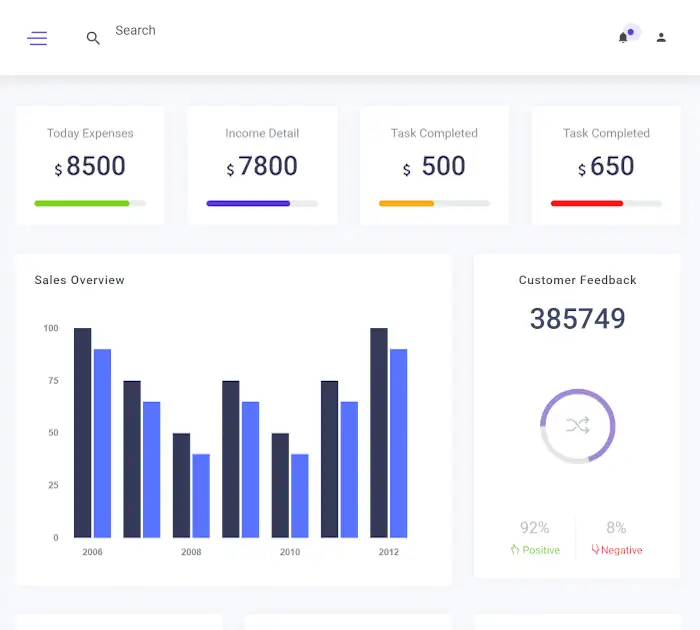Viewport: 700px width, 630px height.
Task: Select the 8500 expenses value
Action: (96, 166)
